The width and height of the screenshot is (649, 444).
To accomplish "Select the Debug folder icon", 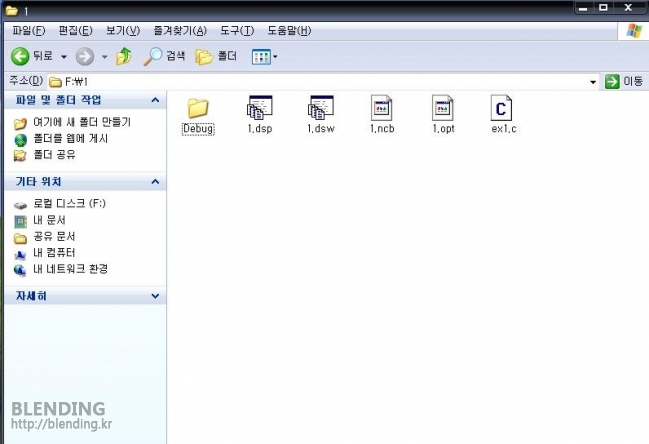I will point(198,108).
